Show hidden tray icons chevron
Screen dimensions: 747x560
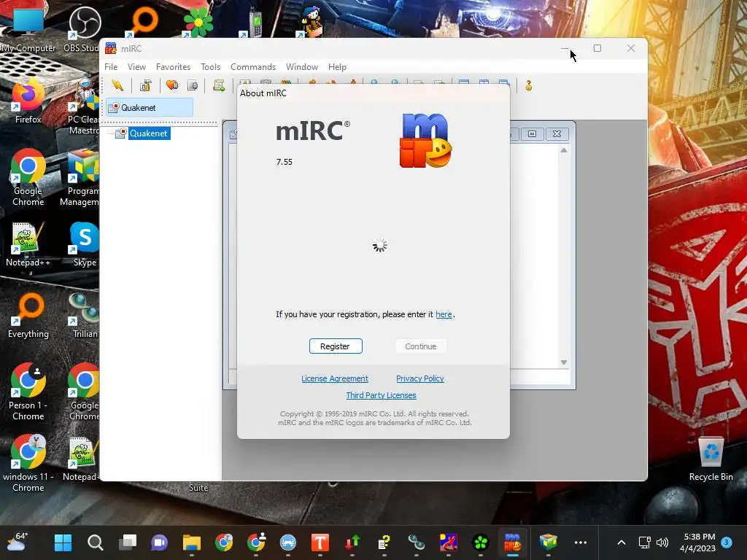point(622,542)
